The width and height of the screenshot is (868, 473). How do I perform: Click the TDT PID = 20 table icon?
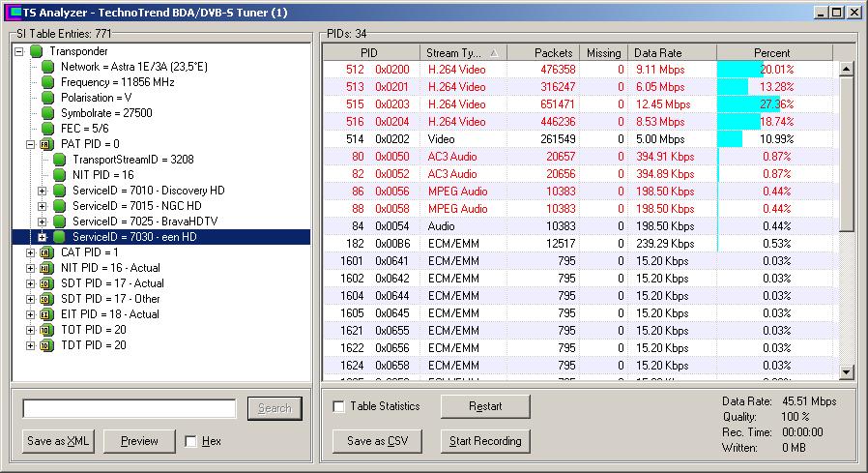47,346
